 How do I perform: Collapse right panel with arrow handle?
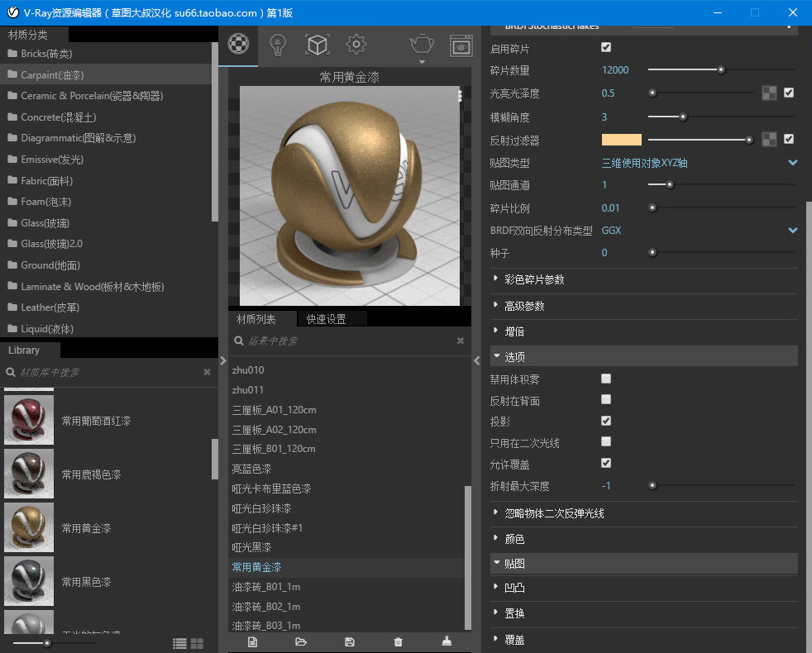(x=477, y=361)
